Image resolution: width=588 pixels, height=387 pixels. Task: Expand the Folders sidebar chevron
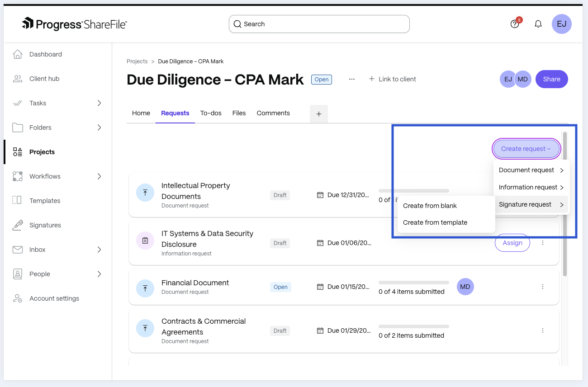pos(99,127)
